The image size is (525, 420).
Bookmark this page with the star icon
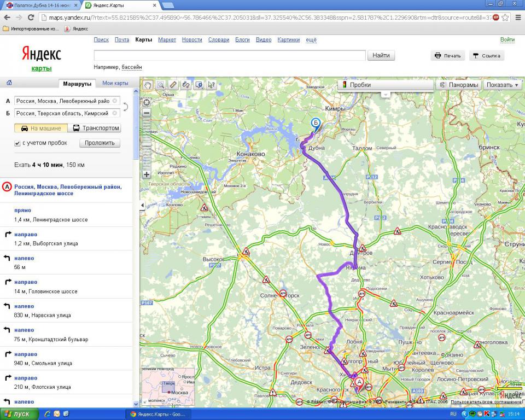click(x=505, y=17)
